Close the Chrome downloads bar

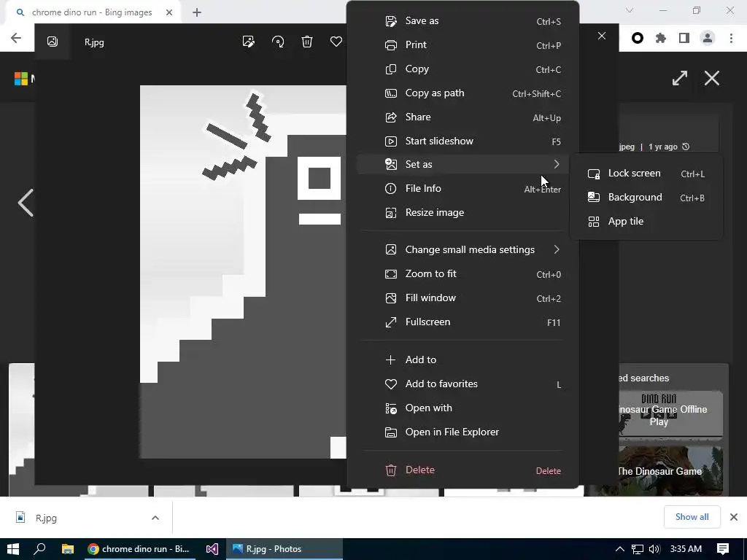click(734, 517)
